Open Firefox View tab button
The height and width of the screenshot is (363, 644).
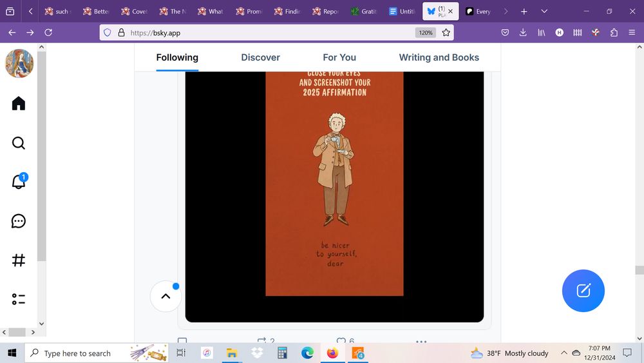10,12
